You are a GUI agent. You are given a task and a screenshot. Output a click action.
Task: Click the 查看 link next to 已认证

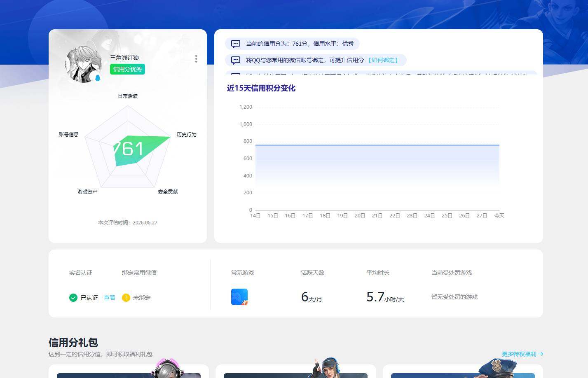tap(110, 298)
